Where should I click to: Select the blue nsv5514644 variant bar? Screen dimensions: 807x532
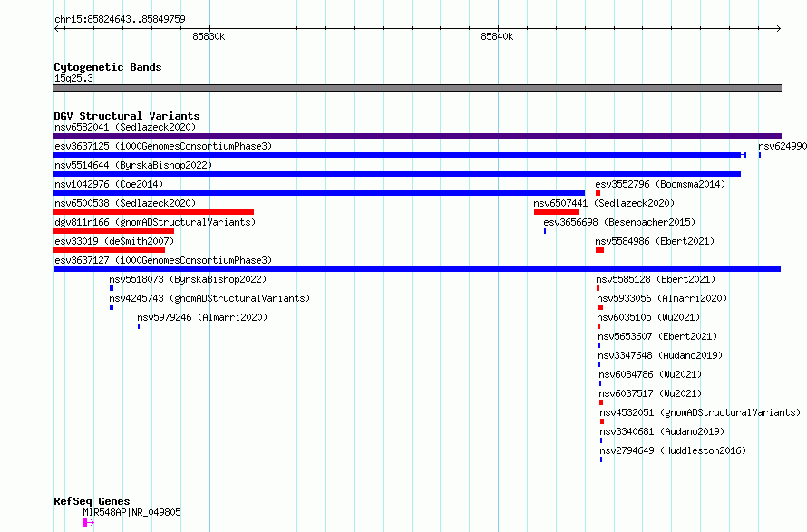click(x=397, y=174)
